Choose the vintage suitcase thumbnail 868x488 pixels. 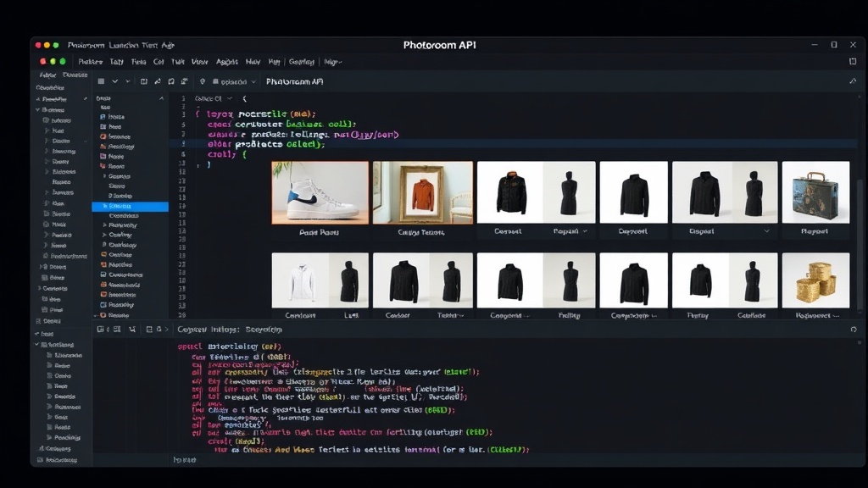point(815,192)
